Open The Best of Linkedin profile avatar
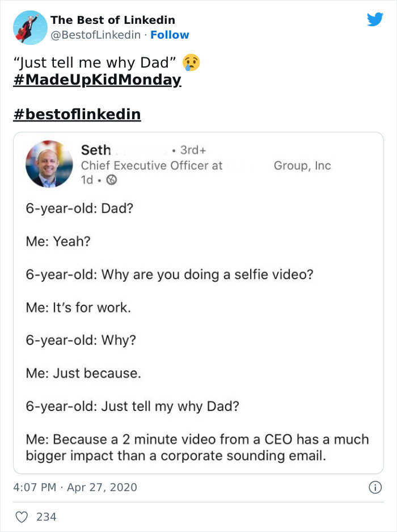This screenshot has width=397, height=532. 29,27
